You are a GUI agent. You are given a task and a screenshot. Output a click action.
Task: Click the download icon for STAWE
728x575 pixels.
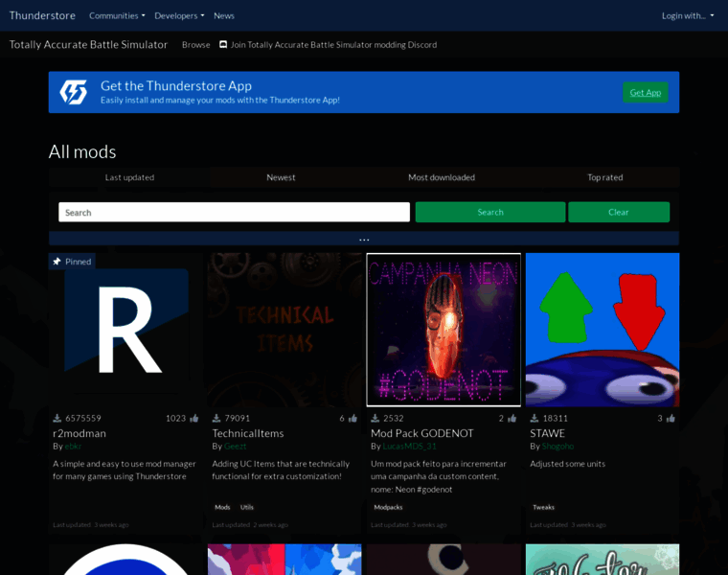[535, 419]
